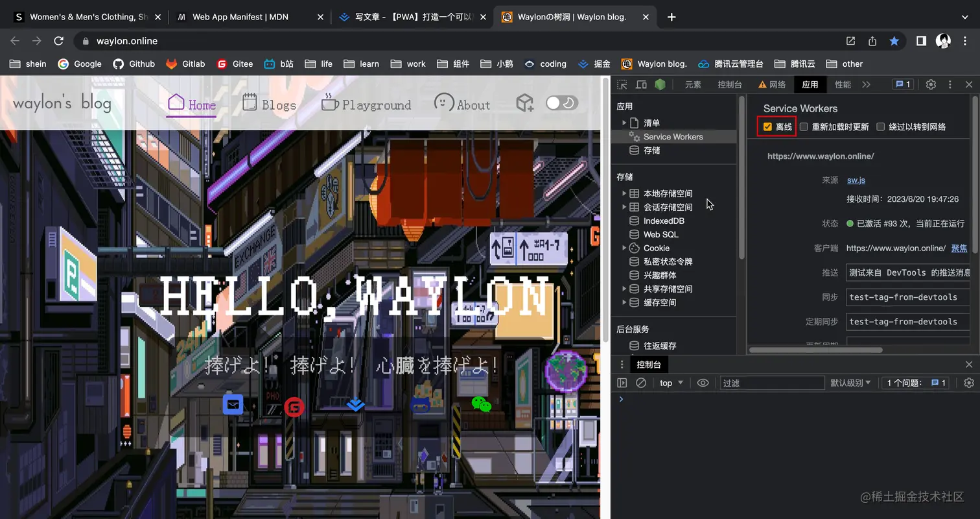Screen dimensions: 980x519
Task: Open the Github bookmark in bookmarks bar
Action: (134, 64)
